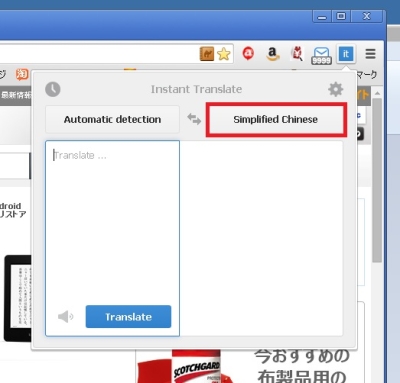This screenshot has width=400, height=383.
Task: Click the Amazon extension icon
Action: [x=272, y=54]
